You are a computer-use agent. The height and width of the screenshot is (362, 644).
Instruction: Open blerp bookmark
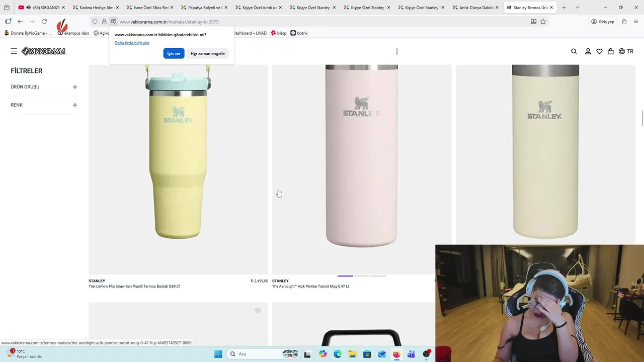279,33
